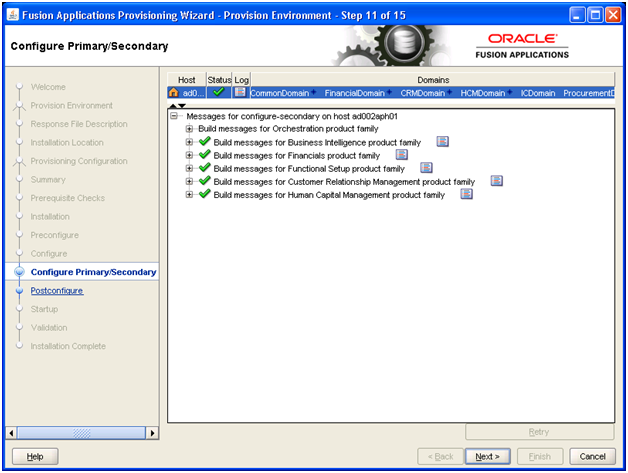This screenshot has height=473, width=628.
Task: Expand Customer Relationship Management product family messages
Action: coord(189,181)
